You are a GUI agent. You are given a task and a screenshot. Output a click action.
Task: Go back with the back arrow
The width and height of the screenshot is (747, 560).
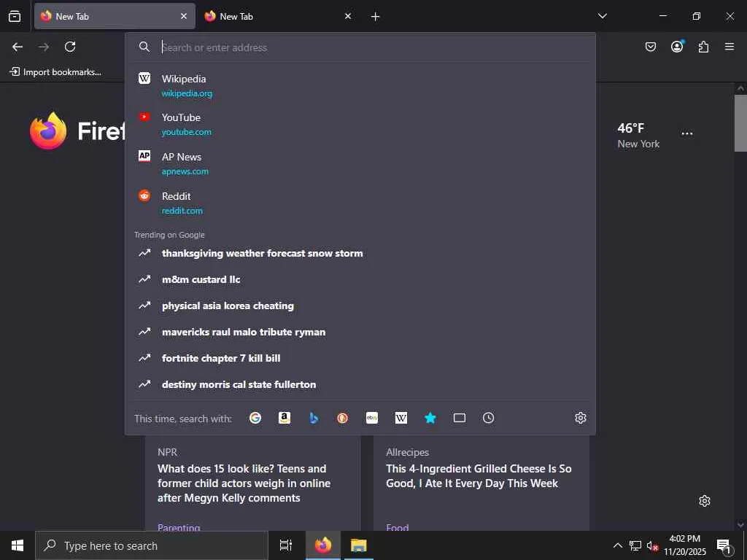coord(18,47)
